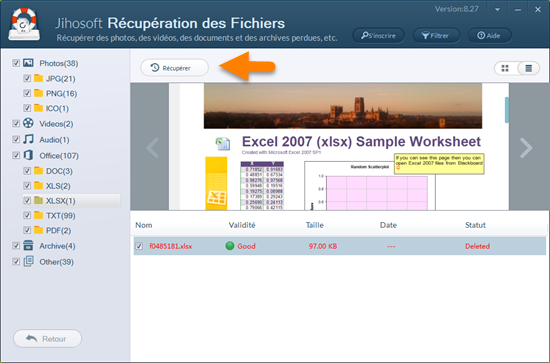Uncheck the JPG(21) checkbox
The height and width of the screenshot is (363, 550).
(27, 78)
